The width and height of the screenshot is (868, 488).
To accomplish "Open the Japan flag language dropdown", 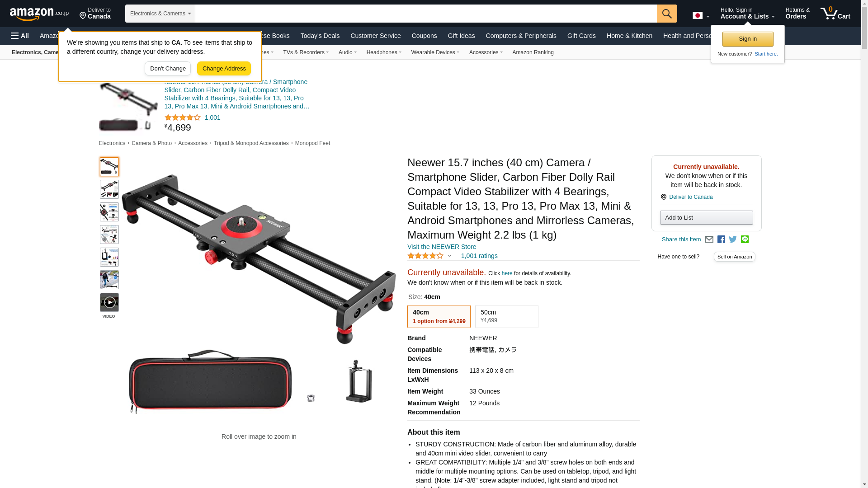I will click(x=701, y=16).
